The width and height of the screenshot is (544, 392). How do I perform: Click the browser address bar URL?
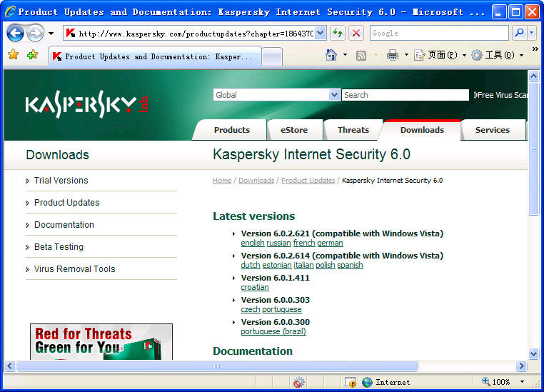point(196,34)
